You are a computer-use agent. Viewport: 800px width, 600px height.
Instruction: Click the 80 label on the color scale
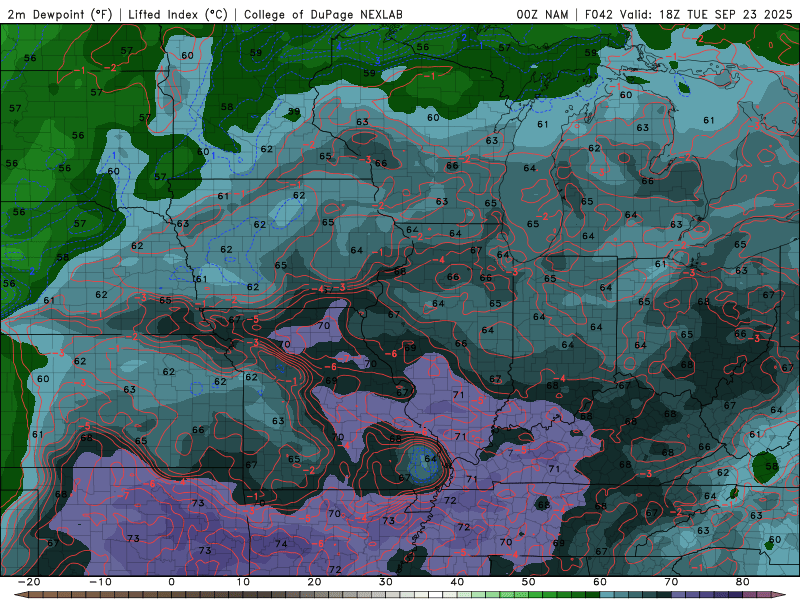(x=743, y=582)
